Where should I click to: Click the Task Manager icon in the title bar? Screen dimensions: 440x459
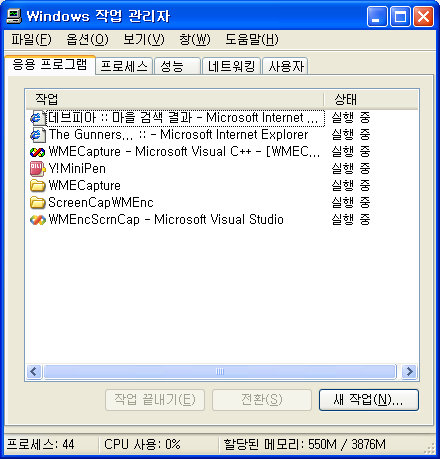[14, 16]
